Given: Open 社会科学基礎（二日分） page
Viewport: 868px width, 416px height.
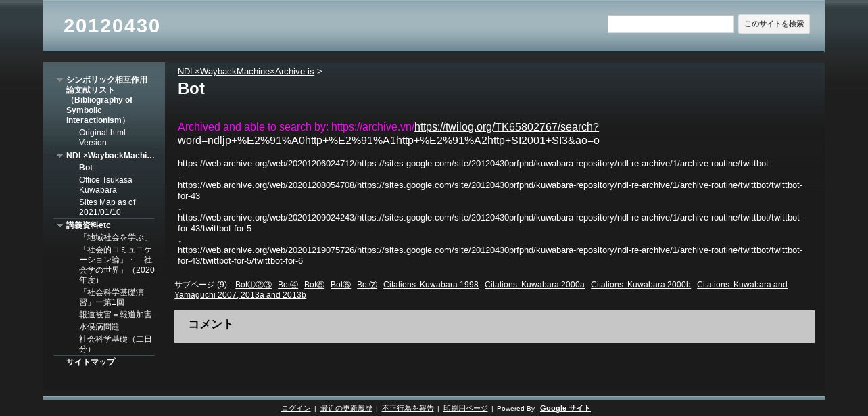Looking at the screenshot, I should pyautogui.click(x=116, y=344).
